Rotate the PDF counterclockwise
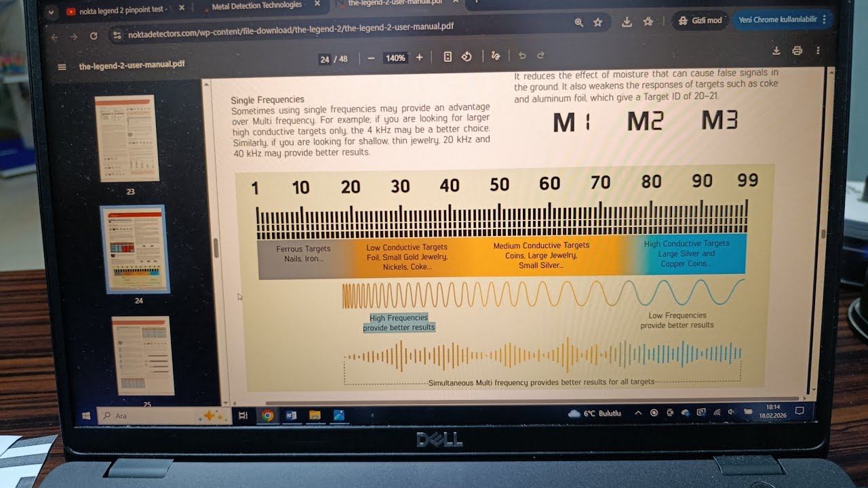The width and height of the screenshot is (868, 488). tap(467, 56)
